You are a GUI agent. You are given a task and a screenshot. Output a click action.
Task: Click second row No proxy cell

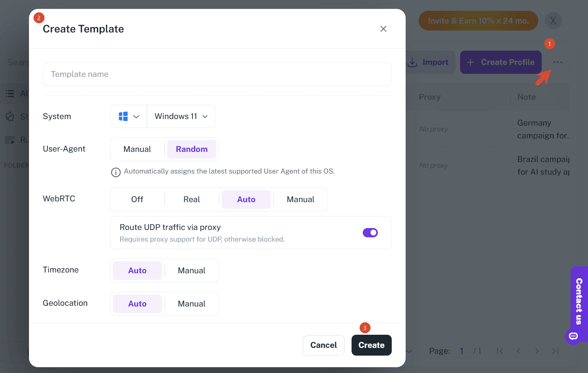tap(433, 165)
